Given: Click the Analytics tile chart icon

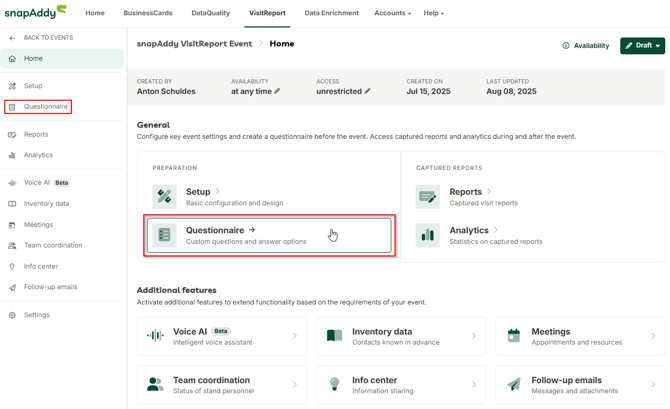Looking at the screenshot, I should 428,235.
